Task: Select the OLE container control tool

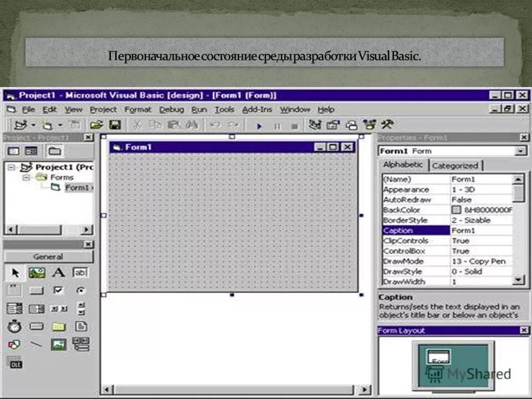Action: pyautogui.click(x=16, y=362)
